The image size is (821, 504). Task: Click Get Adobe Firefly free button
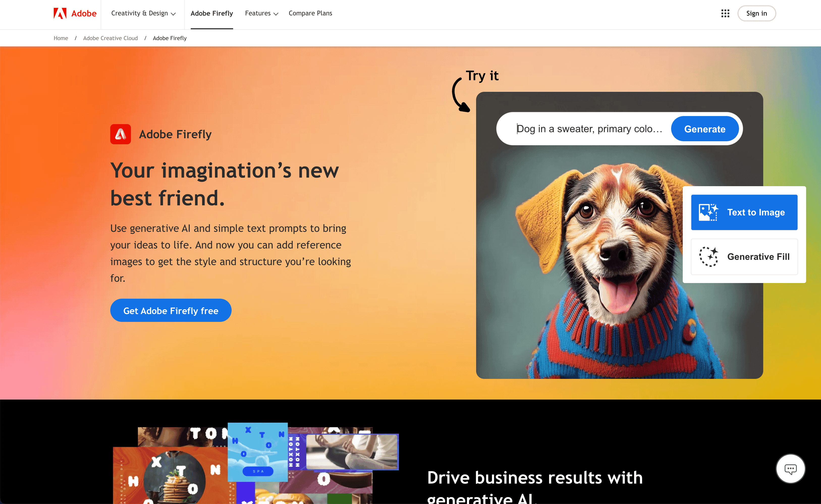[171, 310]
